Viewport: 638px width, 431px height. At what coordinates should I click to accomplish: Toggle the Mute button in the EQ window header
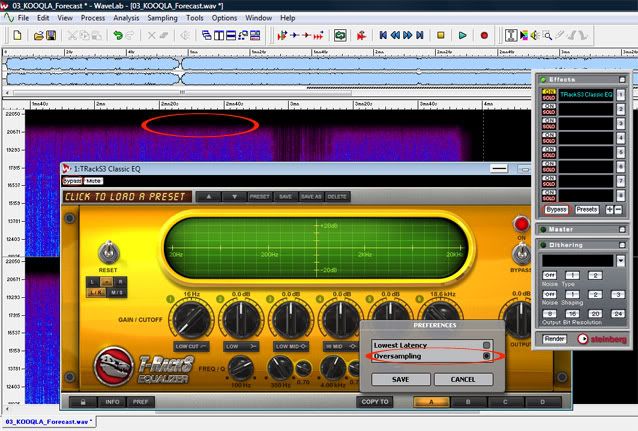click(93, 181)
